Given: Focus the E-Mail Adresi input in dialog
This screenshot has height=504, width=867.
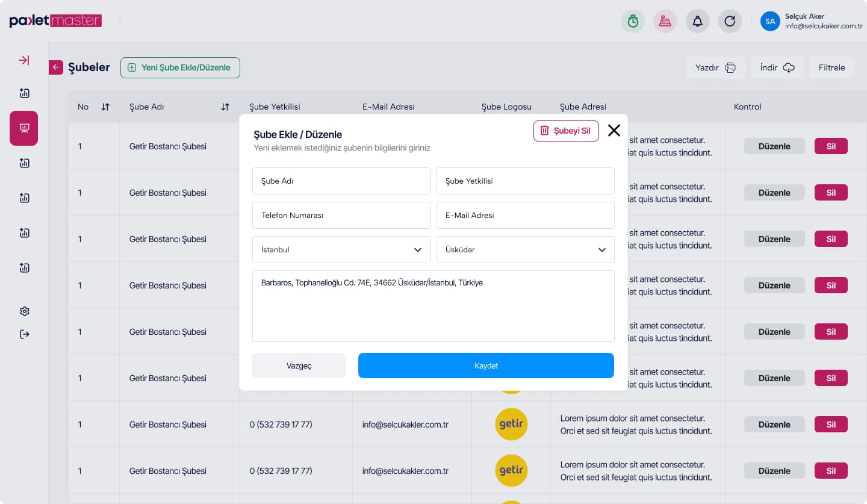Looking at the screenshot, I should coord(526,215).
